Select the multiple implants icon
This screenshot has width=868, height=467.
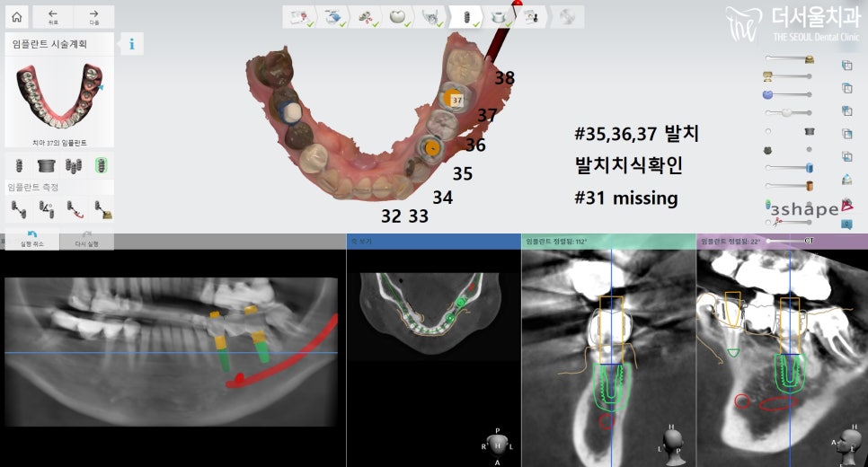point(75,165)
